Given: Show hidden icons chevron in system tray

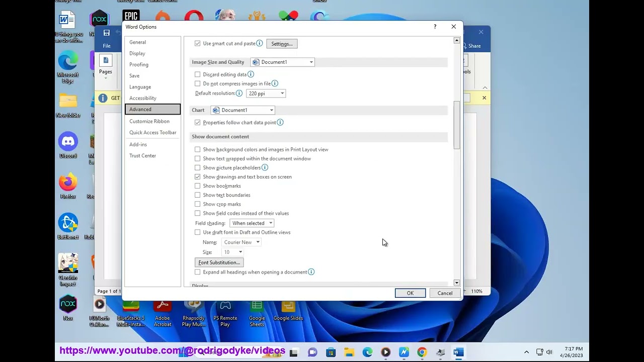Looking at the screenshot, I should (526, 352).
